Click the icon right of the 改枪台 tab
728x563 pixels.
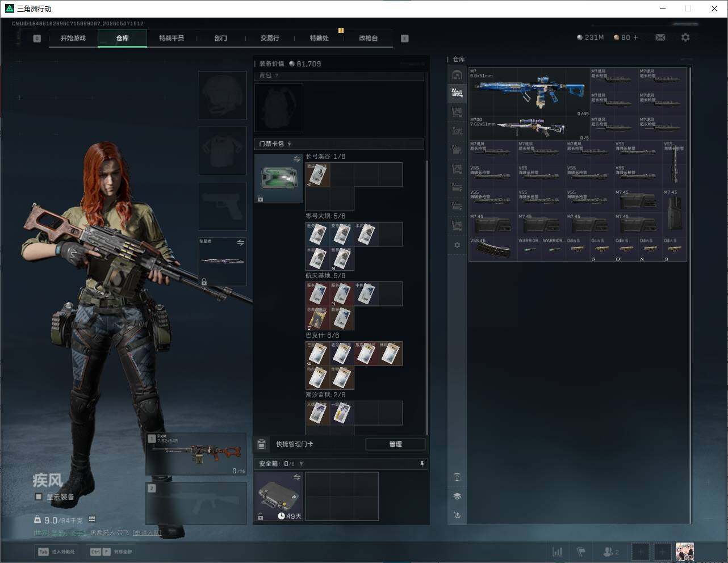pos(405,39)
